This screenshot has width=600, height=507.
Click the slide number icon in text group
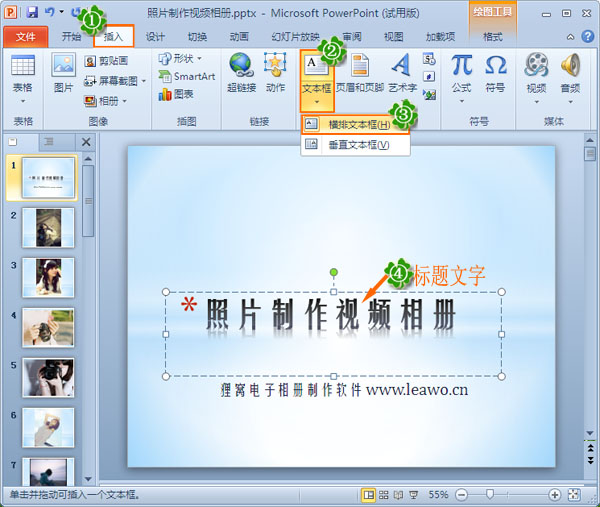click(x=429, y=77)
